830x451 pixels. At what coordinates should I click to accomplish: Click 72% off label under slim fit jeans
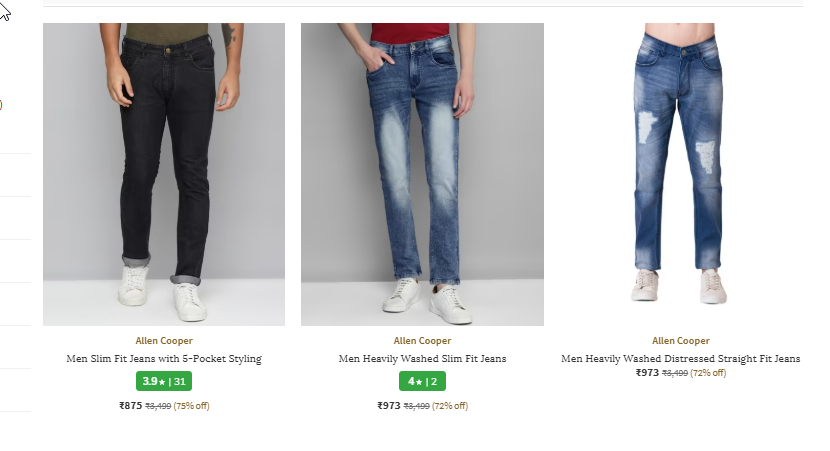(x=450, y=406)
